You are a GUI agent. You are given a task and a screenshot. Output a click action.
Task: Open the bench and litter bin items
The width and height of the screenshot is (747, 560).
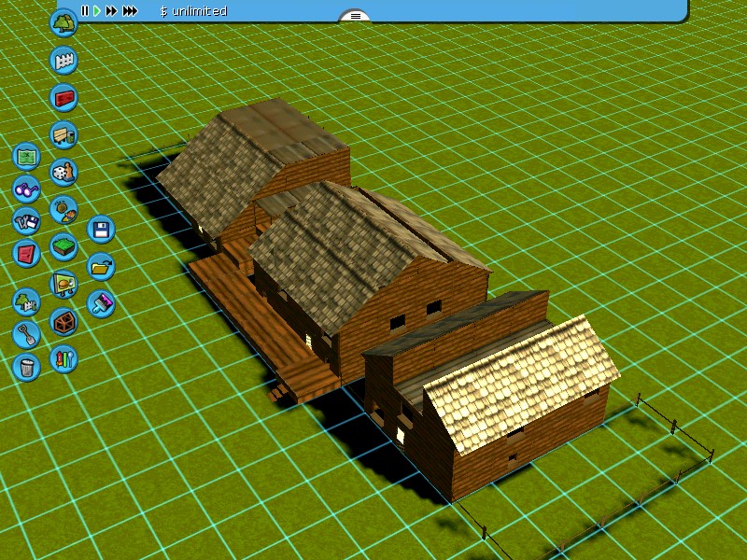[63, 134]
